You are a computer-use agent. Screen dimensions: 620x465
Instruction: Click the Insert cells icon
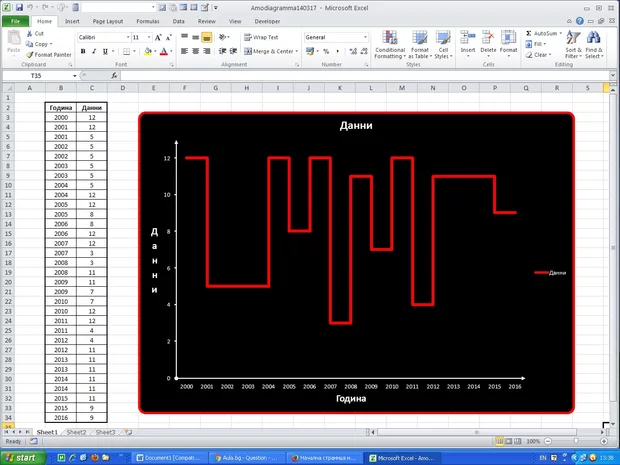click(x=467, y=38)
